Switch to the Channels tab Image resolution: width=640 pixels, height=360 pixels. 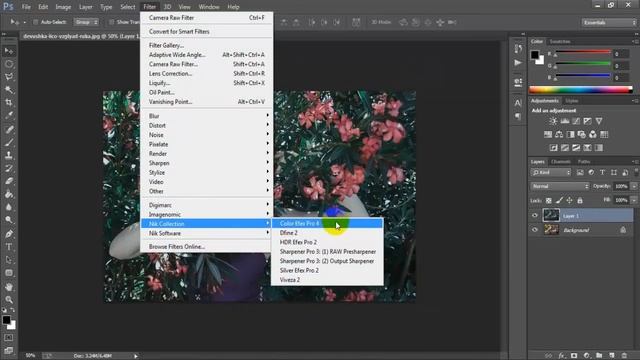pyautogui.click(x=560, y=162)
